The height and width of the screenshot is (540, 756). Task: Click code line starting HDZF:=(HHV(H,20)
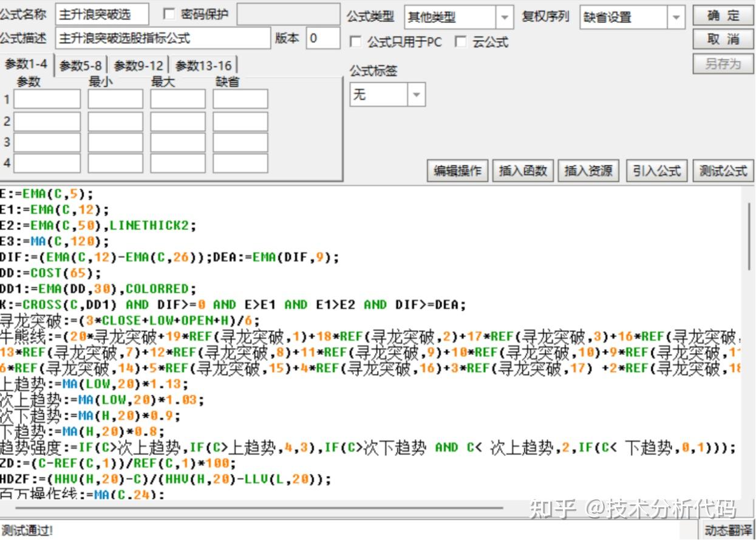pos(166,479)
